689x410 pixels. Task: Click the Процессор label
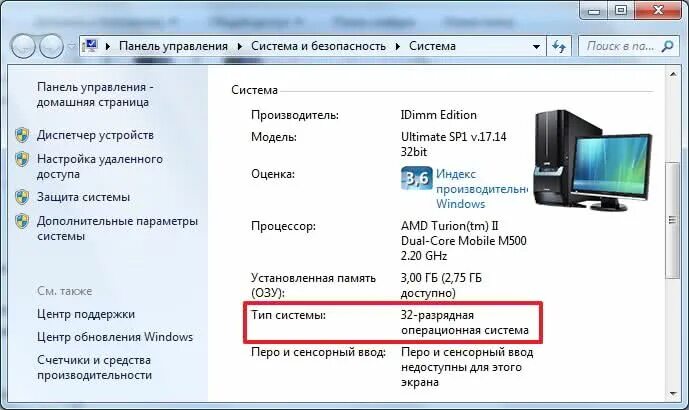pos(283,226)
